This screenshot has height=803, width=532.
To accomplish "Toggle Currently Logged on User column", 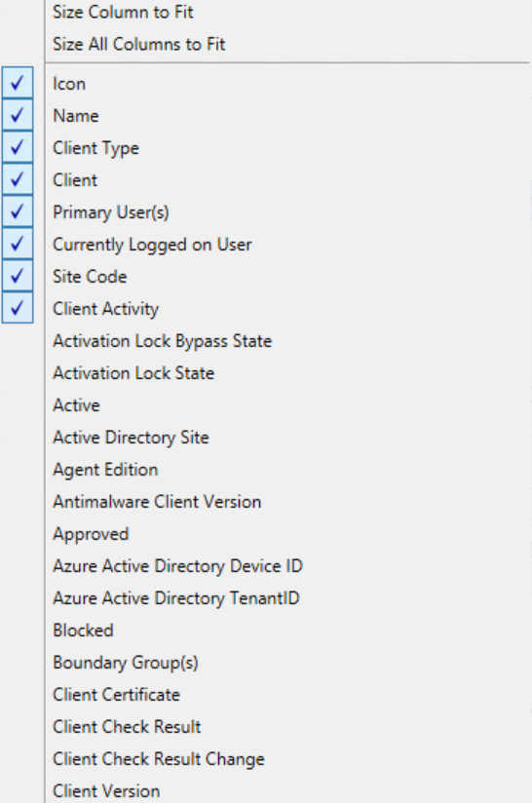I will pyautogui.click(x=18, y=244).
